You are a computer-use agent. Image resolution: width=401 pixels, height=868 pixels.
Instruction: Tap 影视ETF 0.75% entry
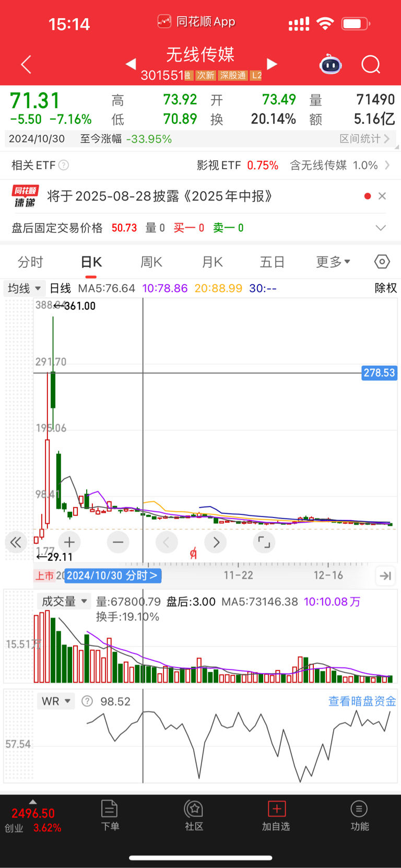[238, 165]
